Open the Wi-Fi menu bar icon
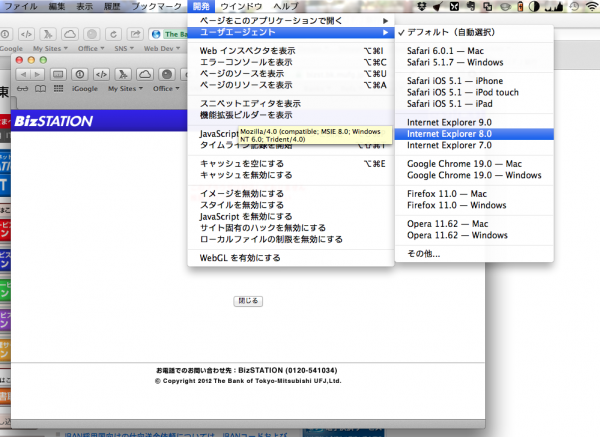Viewport: 600px width, 437px height. [x=592, y=6]
